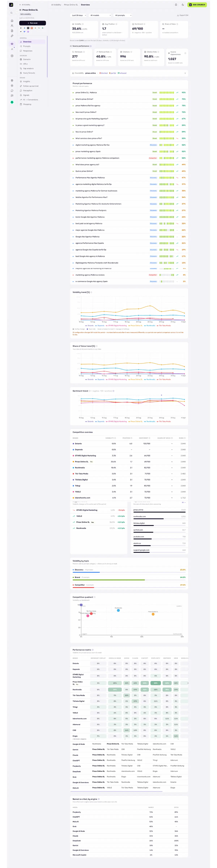Open the chat bubble icon in the sidebar
Screen dimensions: 217x868
pyautogui.click(x=12, y=91)
